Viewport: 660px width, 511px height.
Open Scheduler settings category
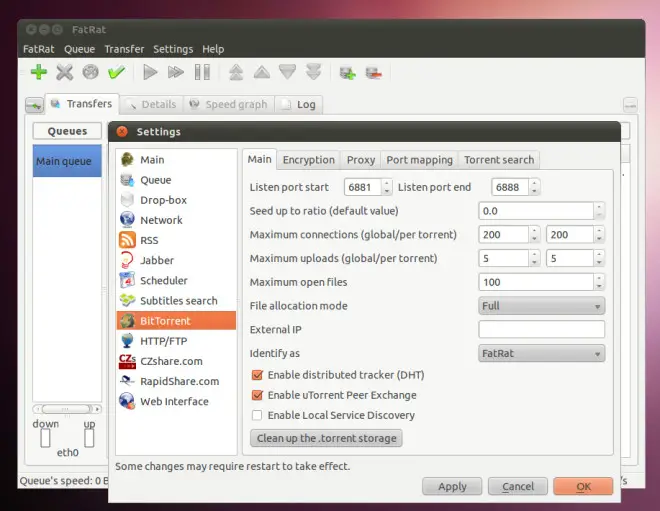(x=176, y=280)
